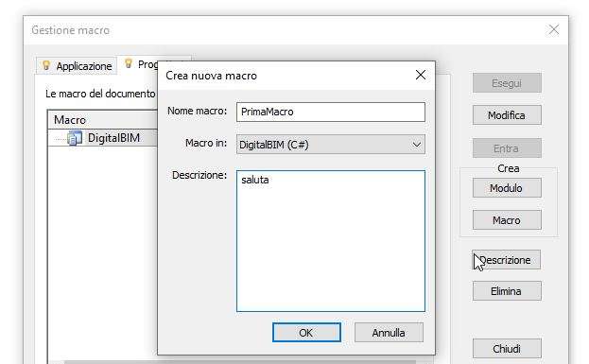Screen dimensions: 589x364
Task: Confirm new macro with OK button
Action: click(x=306, y=333)
